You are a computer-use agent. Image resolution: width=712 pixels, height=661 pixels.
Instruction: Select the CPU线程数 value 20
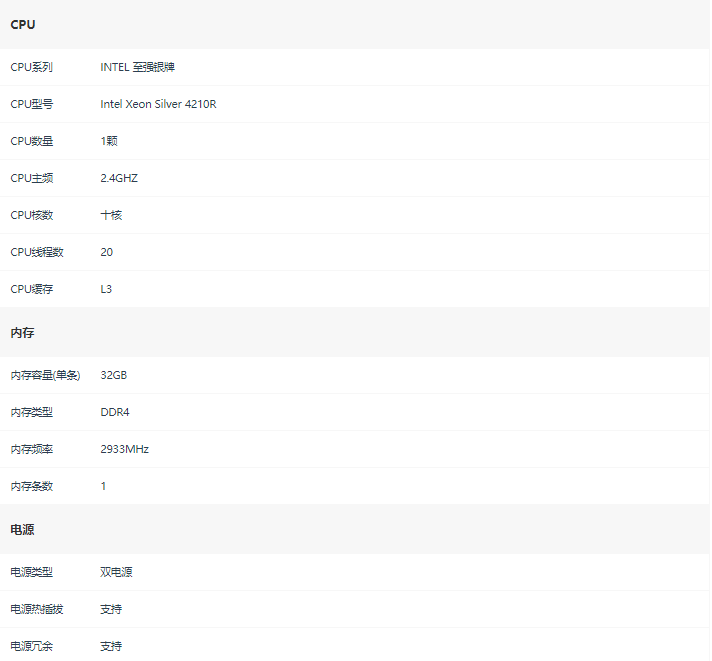coord(107,252)
